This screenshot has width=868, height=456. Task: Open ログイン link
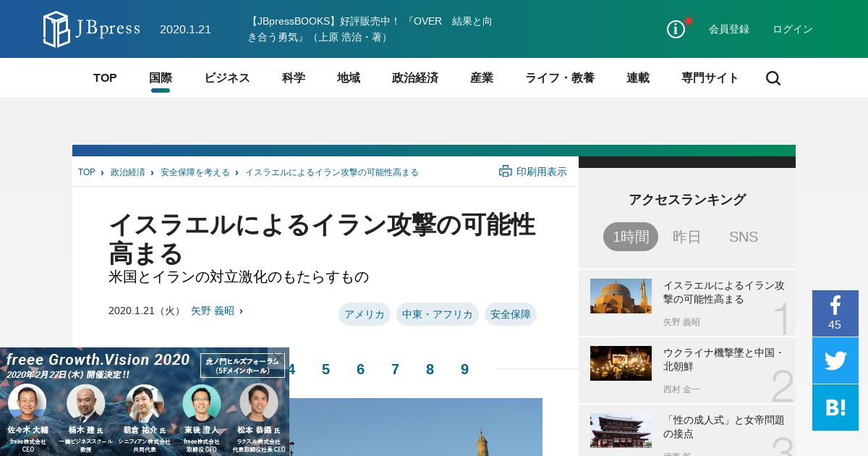793,29
